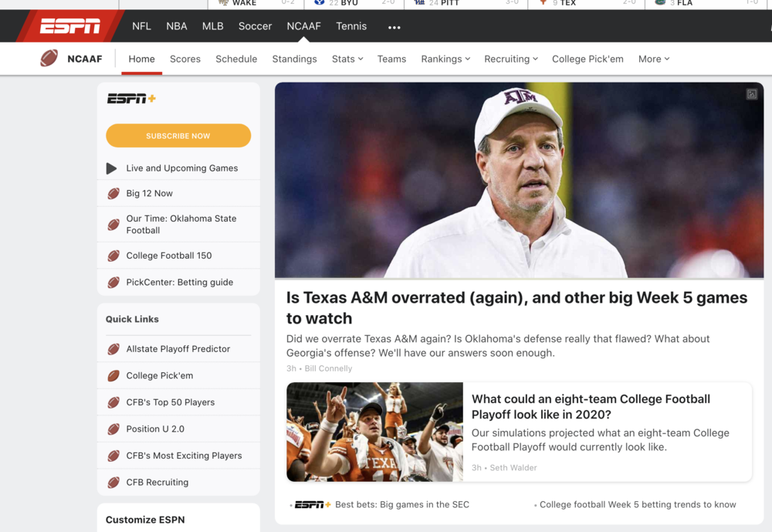Click the ESPN+ logo in sidebar
772x532 pixels.
click(131, 99)
